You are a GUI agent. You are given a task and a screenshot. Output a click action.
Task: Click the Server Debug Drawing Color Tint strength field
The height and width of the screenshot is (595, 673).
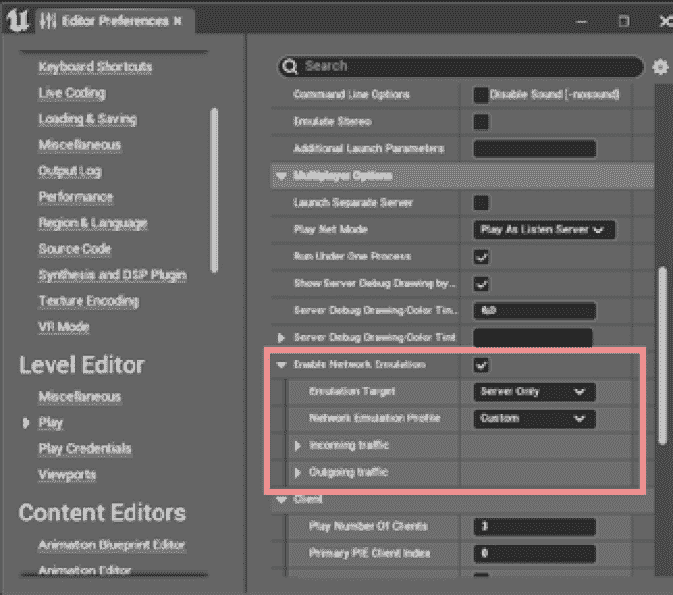(x=534, y=311)
